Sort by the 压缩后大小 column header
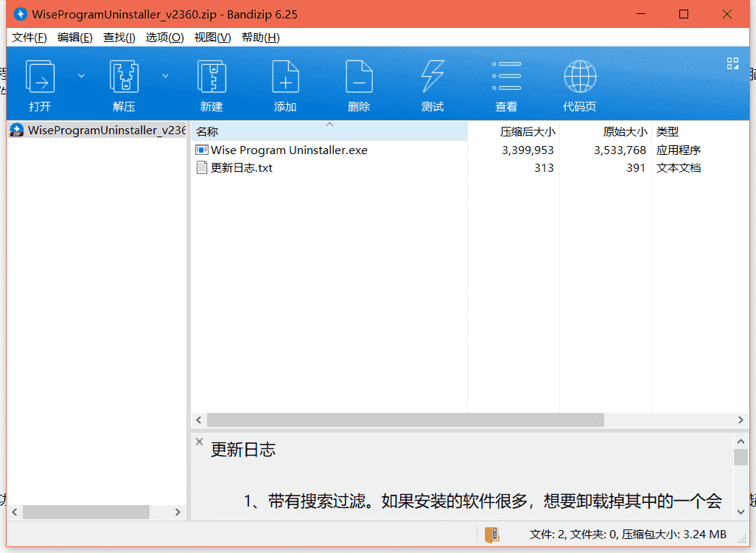The height and width of the screenshot is (553, 756). click(x=514, y=131)
